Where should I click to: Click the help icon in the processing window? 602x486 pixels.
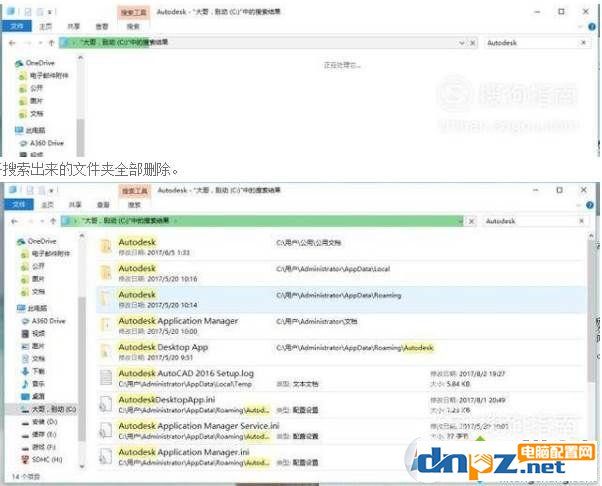(x=592, y=26)
